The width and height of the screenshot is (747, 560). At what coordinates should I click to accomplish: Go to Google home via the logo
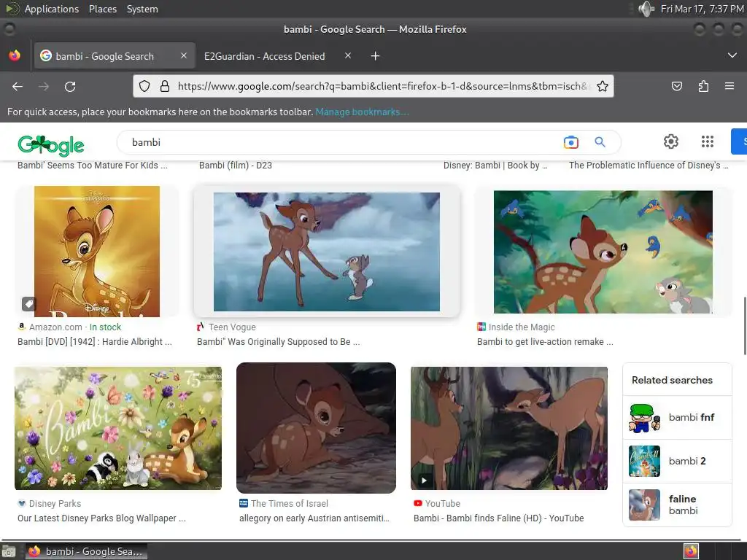[x=51, y=145]
